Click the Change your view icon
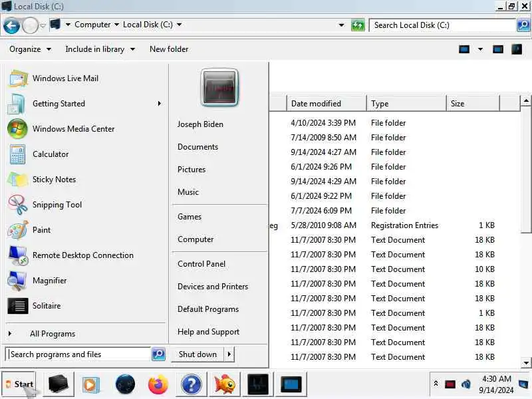The width and height of the screenshot is (532, 399). pyautogui.click(x=464, y=49)
